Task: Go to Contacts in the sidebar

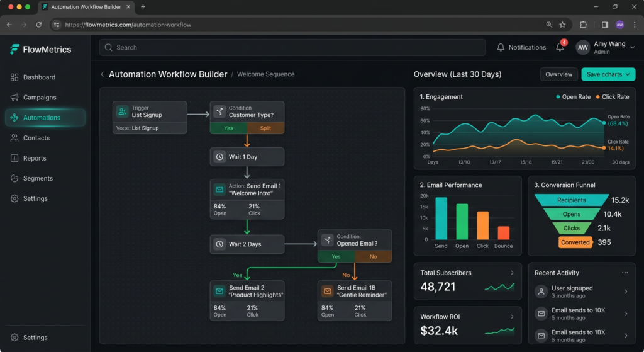Action: coord(36,138)
